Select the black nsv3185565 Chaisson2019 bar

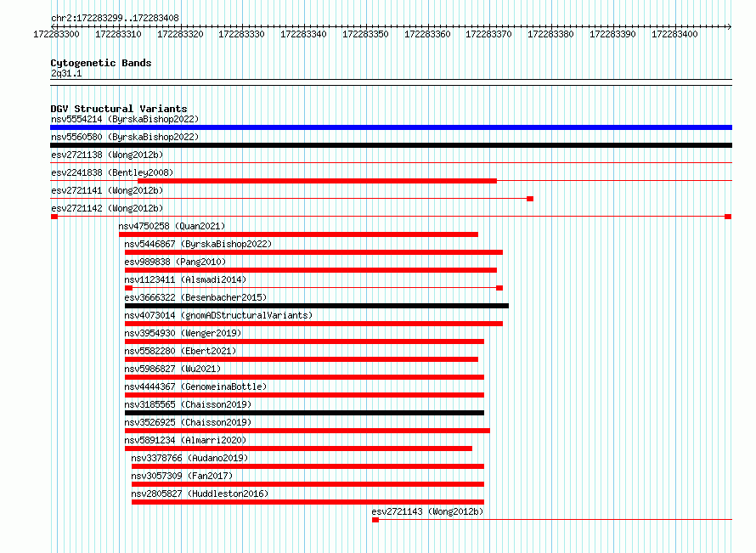[304, 413]
